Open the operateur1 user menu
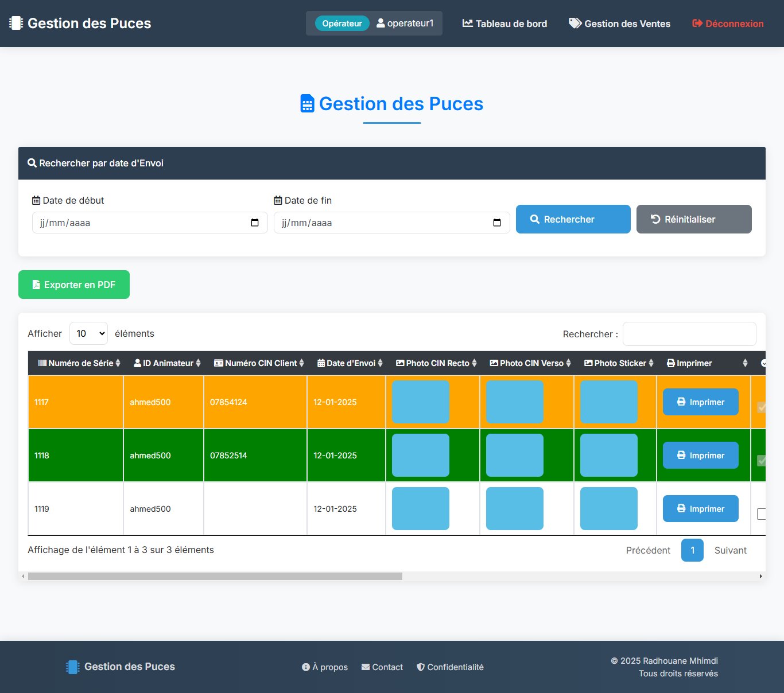 pos(405,24)
